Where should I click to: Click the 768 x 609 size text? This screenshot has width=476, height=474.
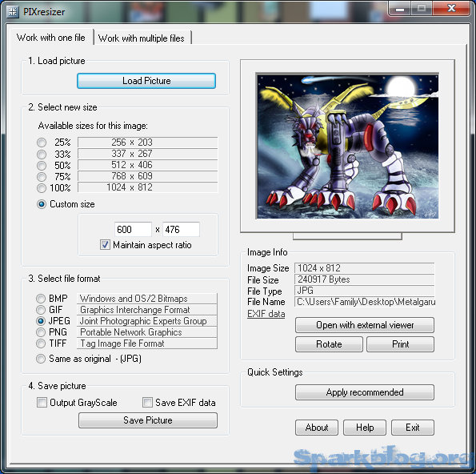[132, 176]
